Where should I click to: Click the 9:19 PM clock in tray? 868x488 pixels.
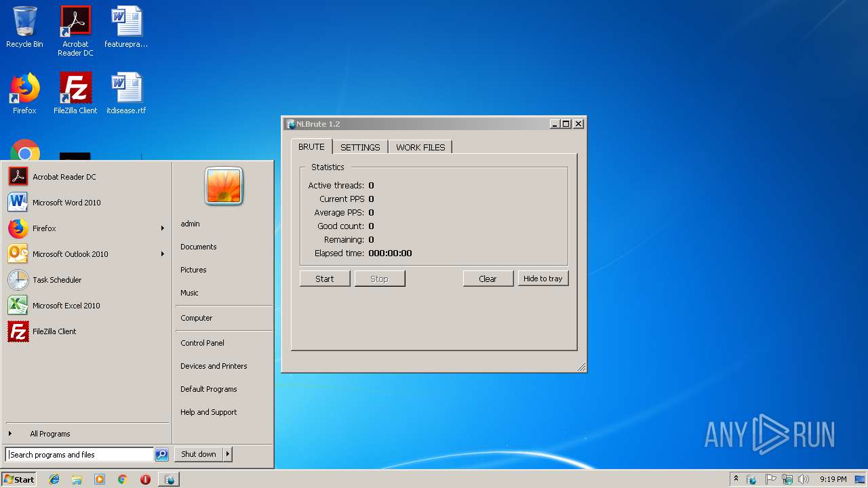[833, 479]
